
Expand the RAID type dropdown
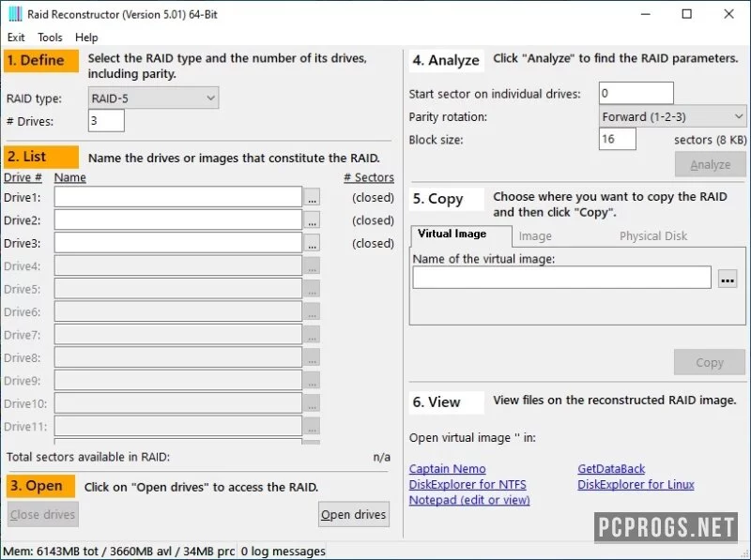pyautogui.click(x=153, y=98)
